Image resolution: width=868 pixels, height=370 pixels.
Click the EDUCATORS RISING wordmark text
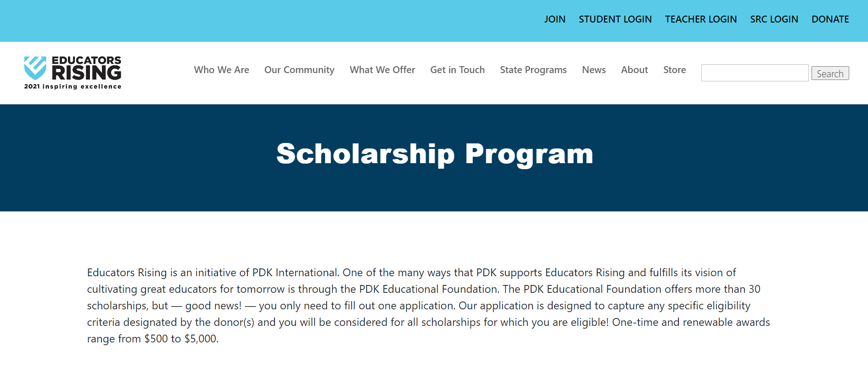click(x=86, y=68)
